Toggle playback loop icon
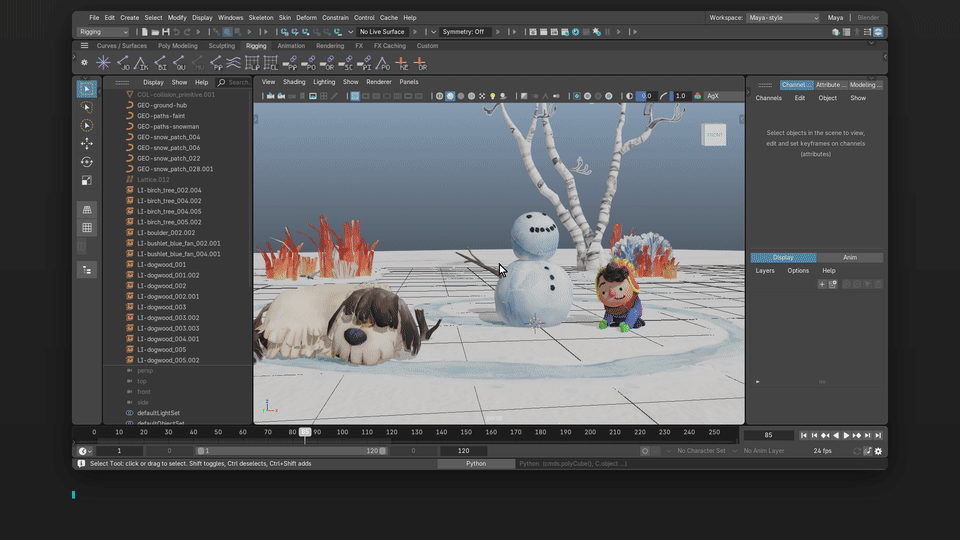This screenshot has width=960, height=540. coord(857,451)
